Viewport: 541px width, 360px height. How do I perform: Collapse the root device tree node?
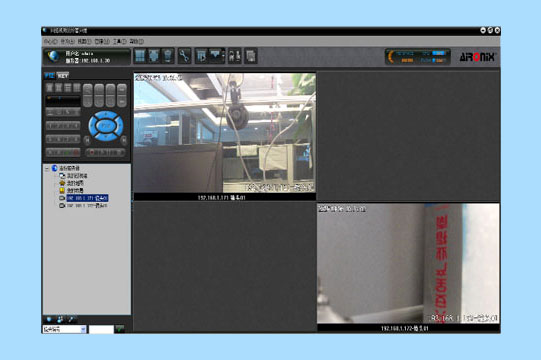pos(47,168)
